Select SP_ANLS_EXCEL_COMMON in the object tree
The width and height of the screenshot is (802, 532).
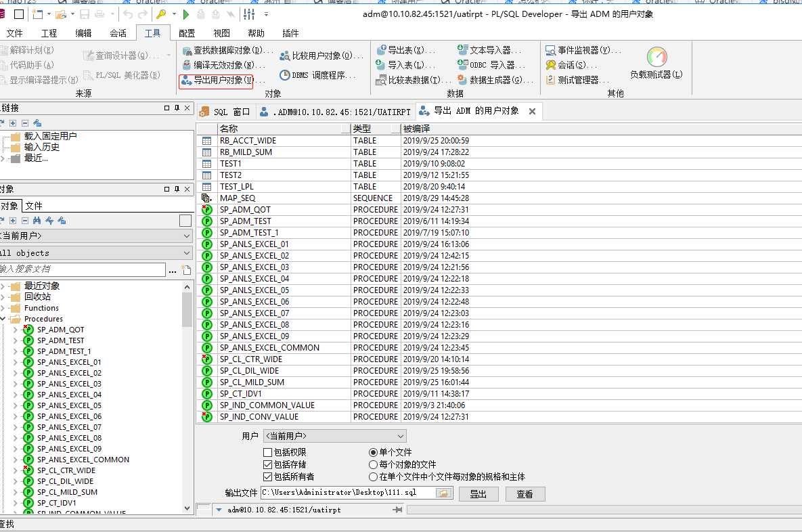tap(83, 460)
